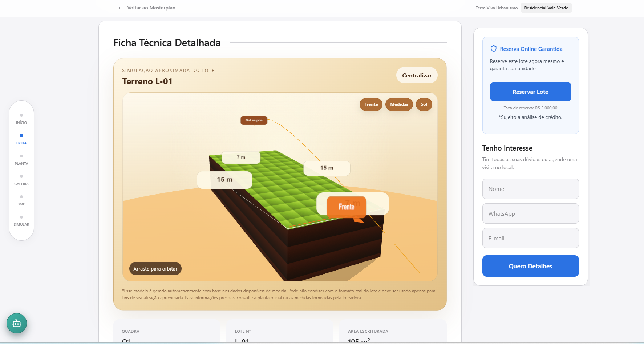The height and width of the screenshot is (344, 644).
Task: Submit with the Quero Detalhes button
Action: pyautogui.click(x=530, y=266)
